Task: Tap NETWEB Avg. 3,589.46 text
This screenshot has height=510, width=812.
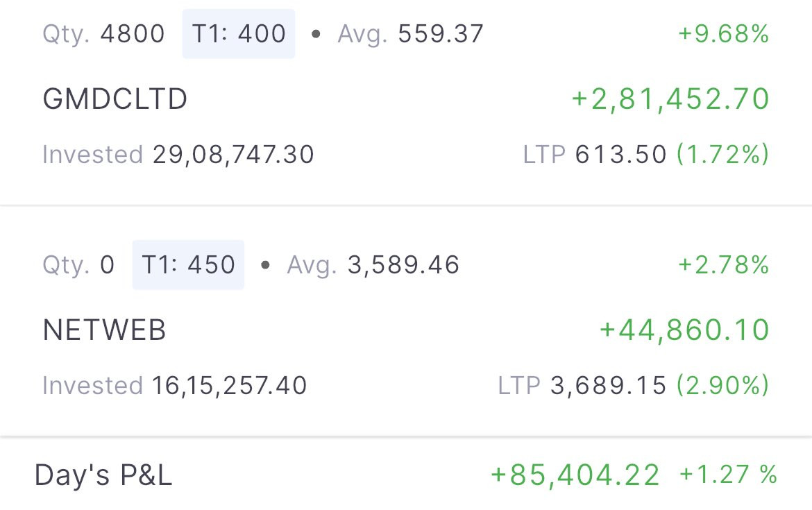Action: (x=373, y=265)
